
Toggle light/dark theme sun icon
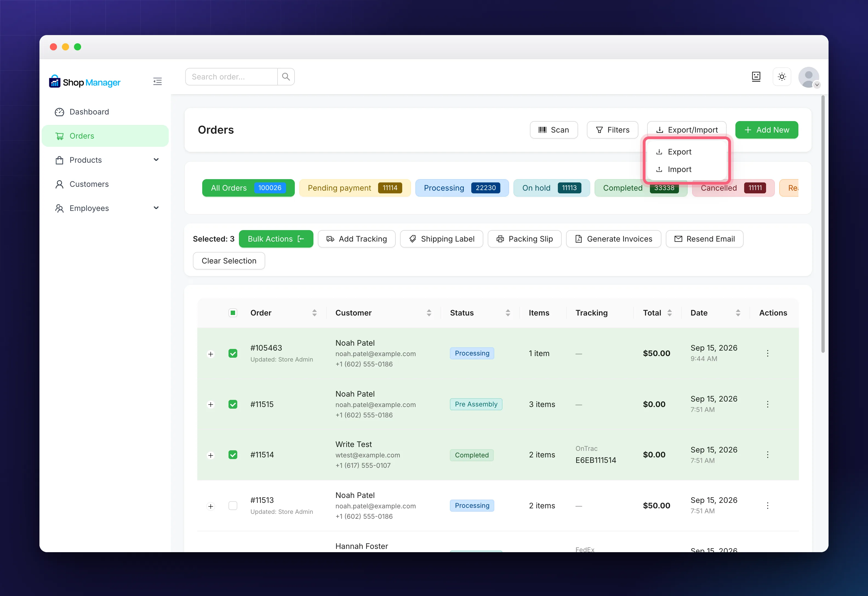[782, 77]
